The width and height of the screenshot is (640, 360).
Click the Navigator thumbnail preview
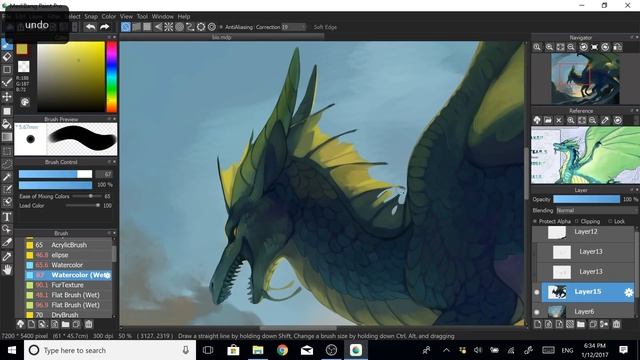pyautogui.click(x=585, y=78)
